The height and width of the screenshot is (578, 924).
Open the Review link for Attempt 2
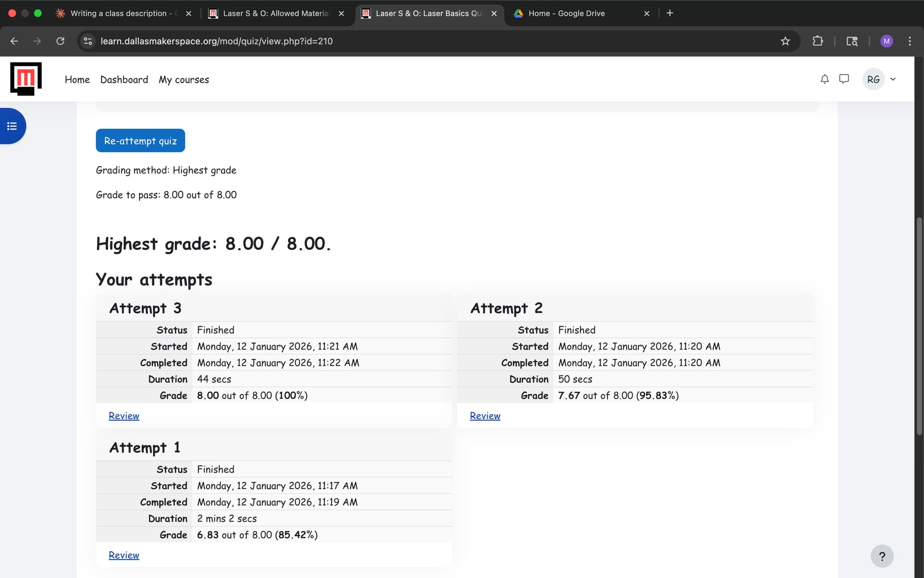click(x=485, y=416)
